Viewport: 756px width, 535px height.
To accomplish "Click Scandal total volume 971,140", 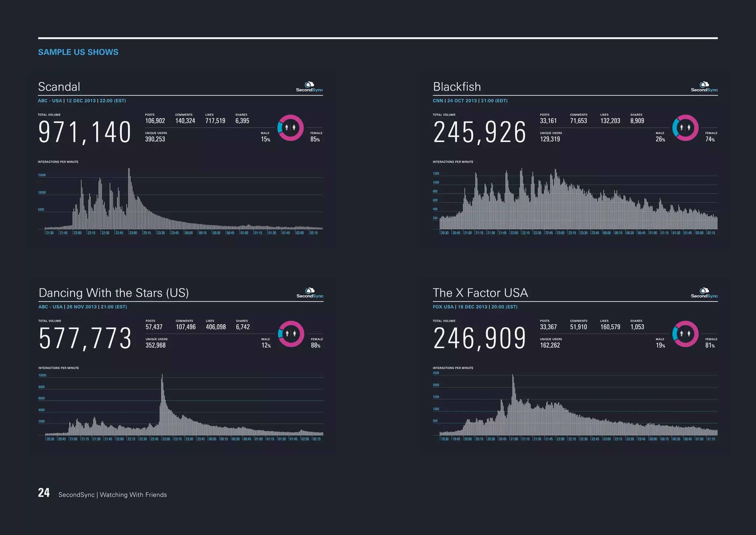I will [x=85, y=132].
